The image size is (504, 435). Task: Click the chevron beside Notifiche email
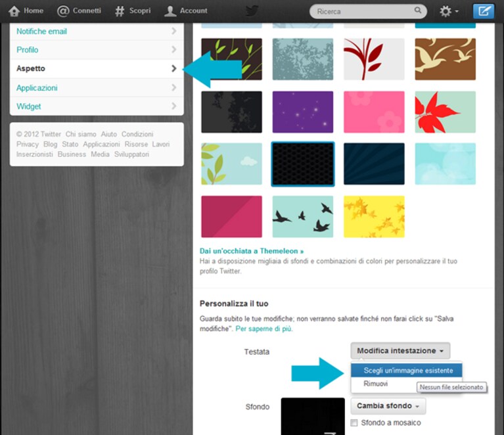[x=174, y=31]
